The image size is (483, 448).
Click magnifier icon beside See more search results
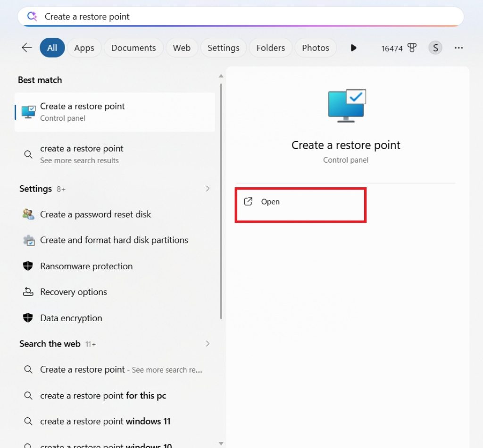(x=28, y=154)
